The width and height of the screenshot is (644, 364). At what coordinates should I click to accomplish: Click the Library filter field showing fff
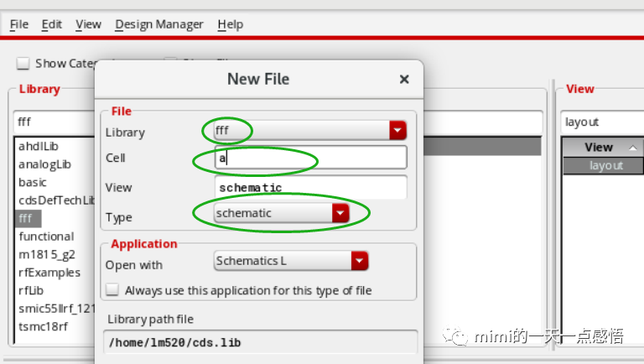pyautogui.click(x=55, y=122)
